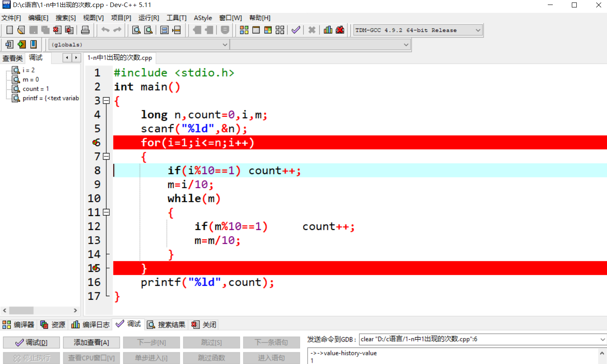Screen dimensions: 607x364
Task: Open Find with the magnifier icon
Action: click(136, 30)
